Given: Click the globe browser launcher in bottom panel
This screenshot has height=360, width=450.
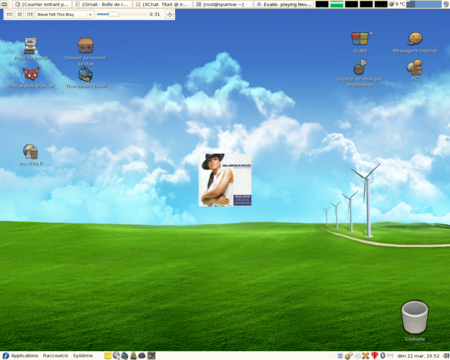Looking at the screenshot, I should pos(116,356).
